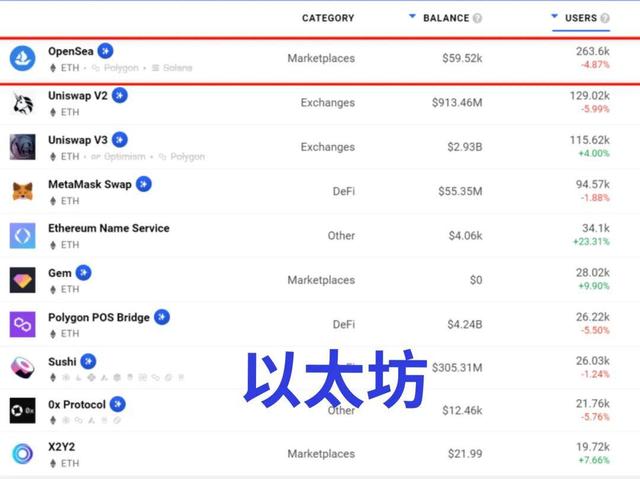Click the 19.72k users value
640x479 pixels.
pyautogui.click(x=593, y=447)
